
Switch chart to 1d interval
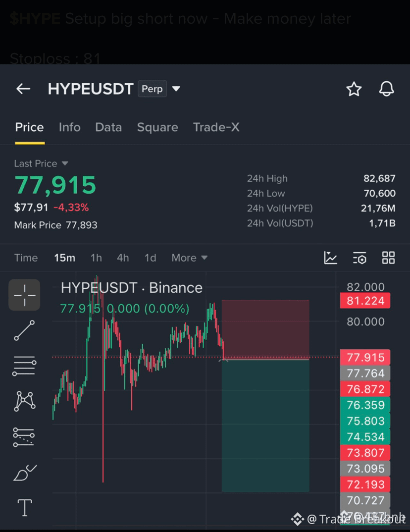pyautogui.click(x=150, y=258)
